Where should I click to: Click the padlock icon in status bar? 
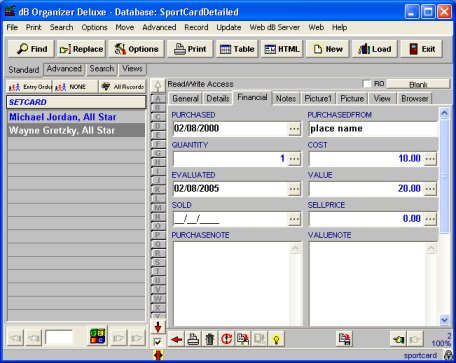(448, 355)
